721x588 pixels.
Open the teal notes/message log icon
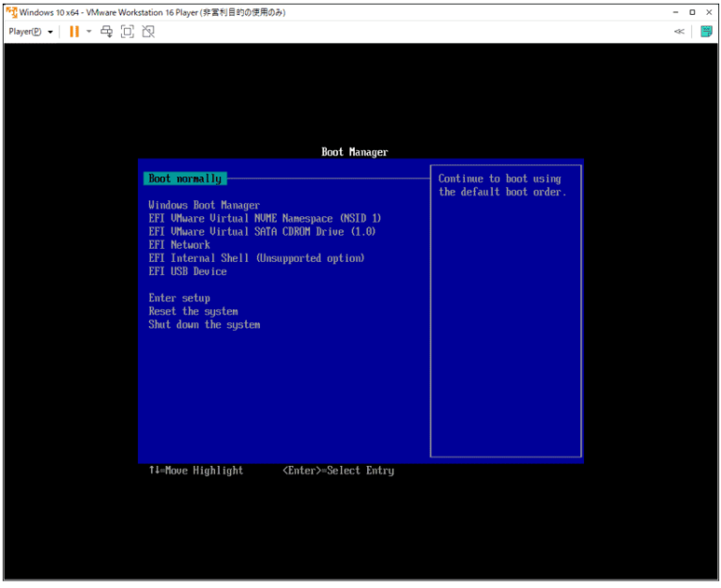click(x=706, y=31)
